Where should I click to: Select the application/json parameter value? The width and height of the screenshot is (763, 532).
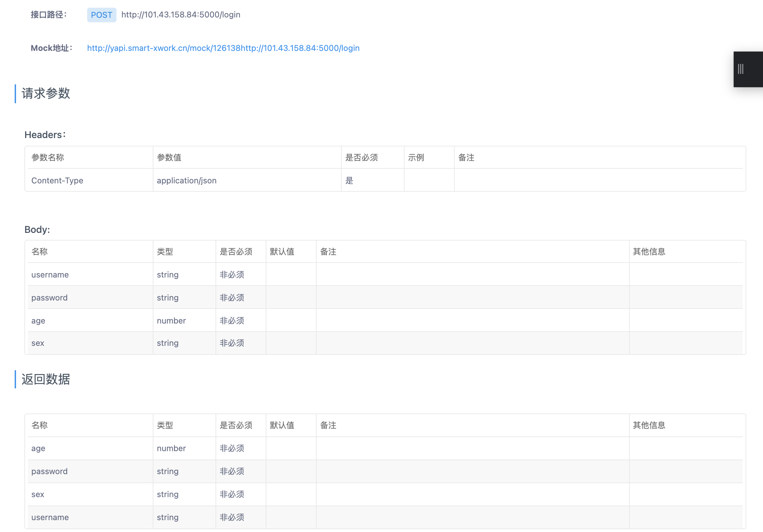pos(187,181)
